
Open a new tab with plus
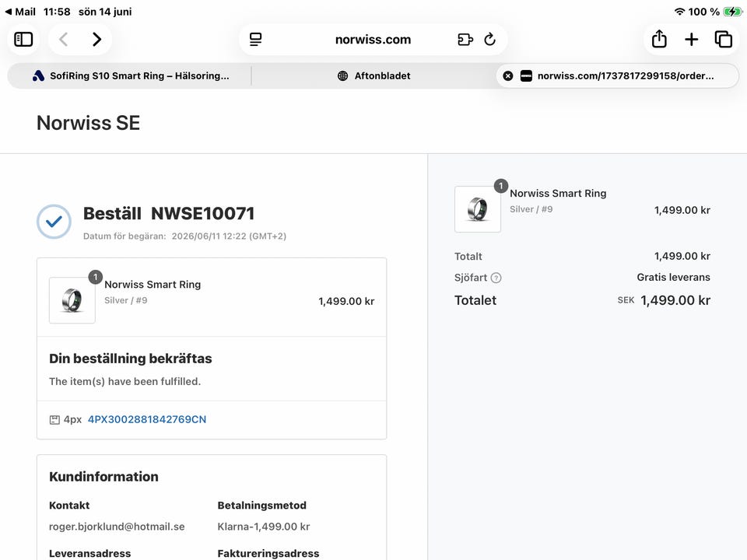pos(691,39)
